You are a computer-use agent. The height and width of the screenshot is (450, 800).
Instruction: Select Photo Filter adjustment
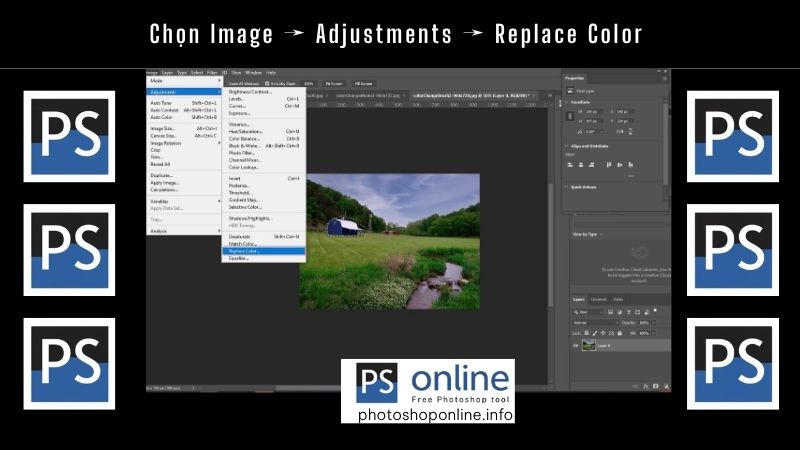pyautogui.click(x=264, y=153)
